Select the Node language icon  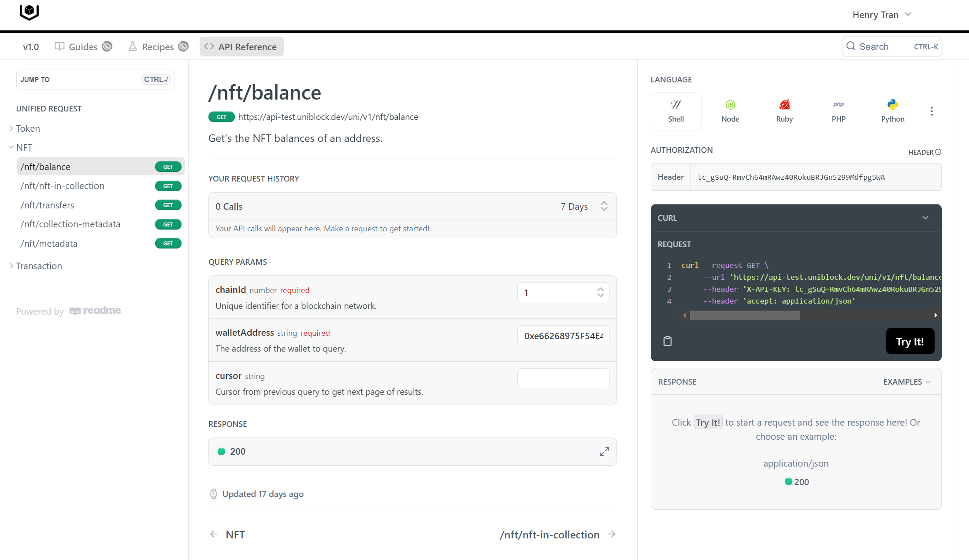tap(730, 111)
